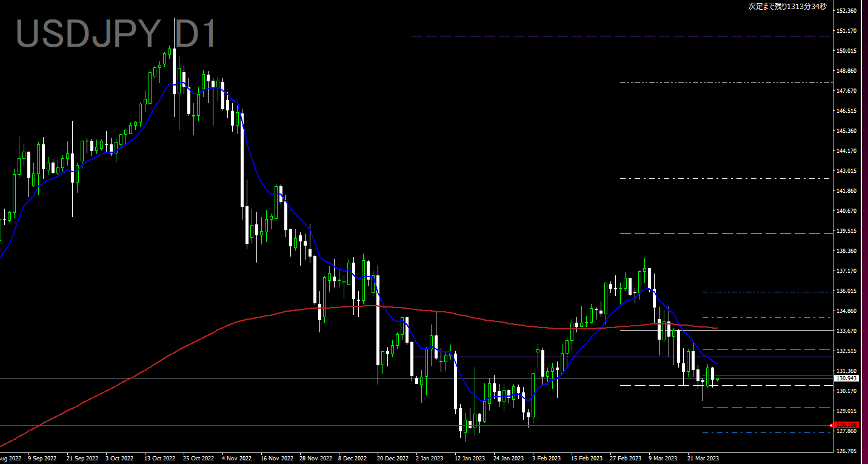
Task: Click the 12 Jan 2023 date label
Action: pyautogui.click(x=470, y=459)
